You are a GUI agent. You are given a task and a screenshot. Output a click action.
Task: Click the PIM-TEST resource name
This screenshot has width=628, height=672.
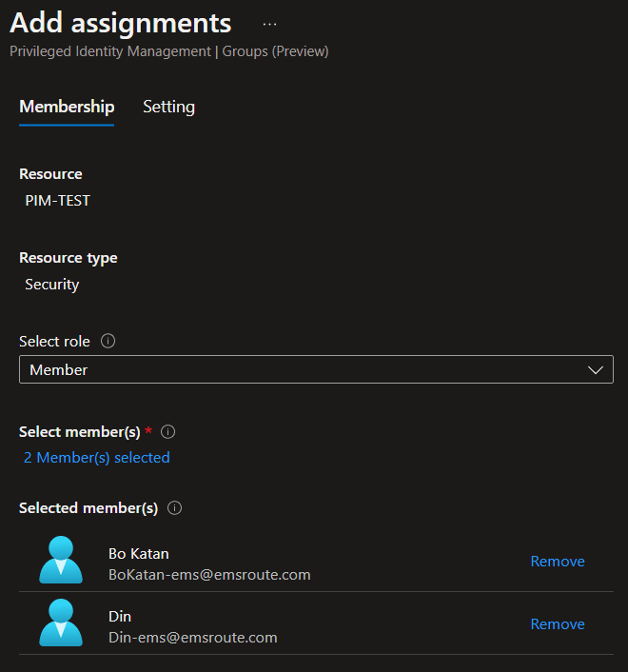click(x=57, y=201)
